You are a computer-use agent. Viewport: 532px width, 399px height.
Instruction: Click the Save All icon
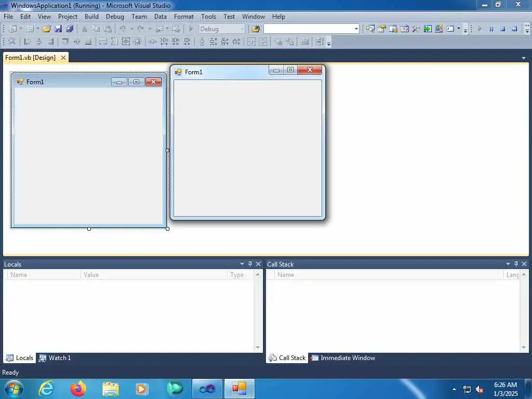tap(70, 29)
